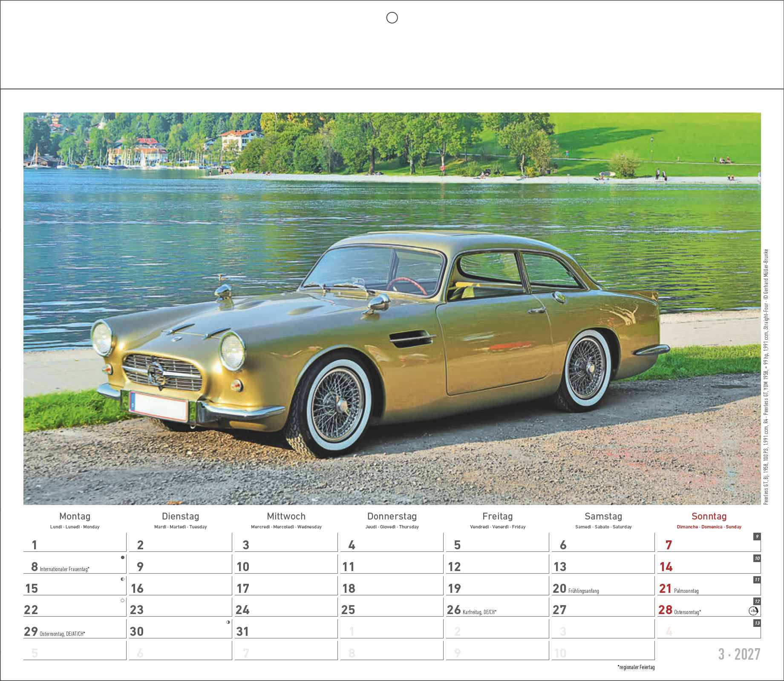Select date 27 under Samstag

click(x=559, y=610)
